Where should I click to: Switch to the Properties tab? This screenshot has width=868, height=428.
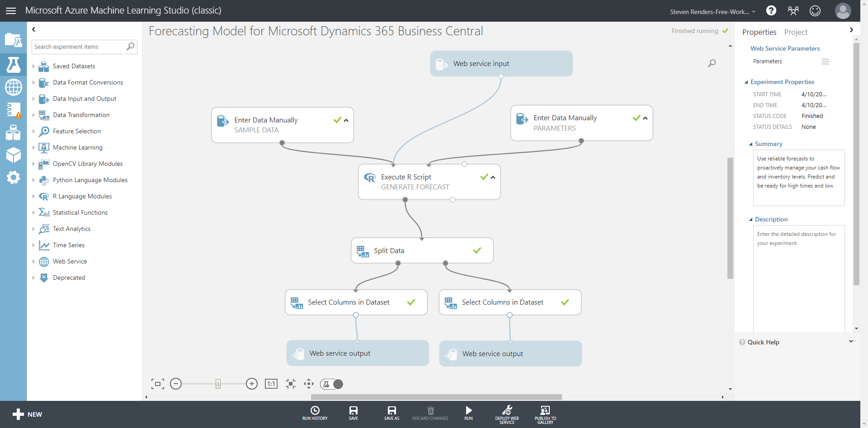tap(759, 32)
